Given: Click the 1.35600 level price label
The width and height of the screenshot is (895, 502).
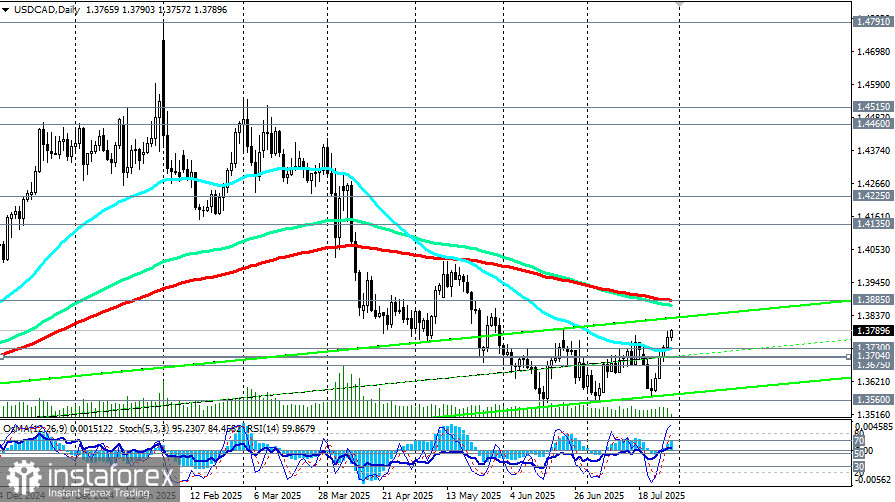Looking at the screenshot, I should (873, 400).
